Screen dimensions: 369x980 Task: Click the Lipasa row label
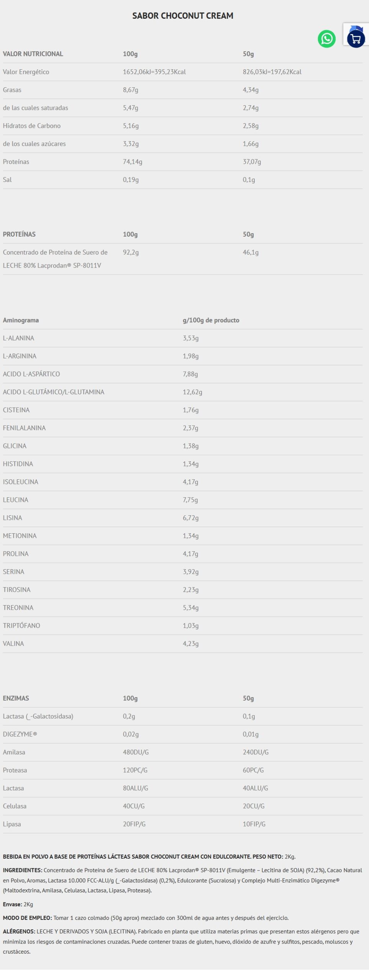(12, 824)
